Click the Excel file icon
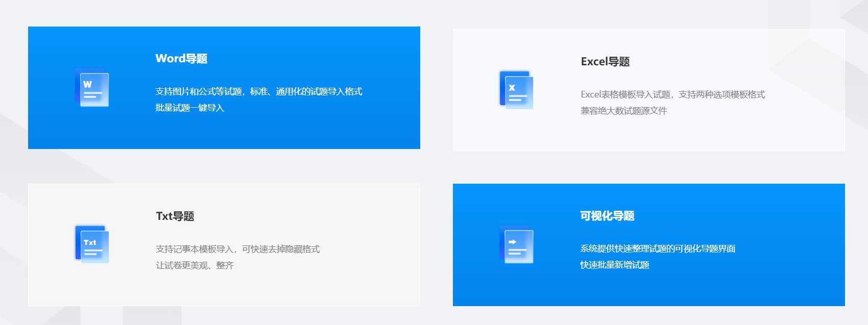Image resolution: width=868 pixels, height=325 pixels. click(516, 90)
